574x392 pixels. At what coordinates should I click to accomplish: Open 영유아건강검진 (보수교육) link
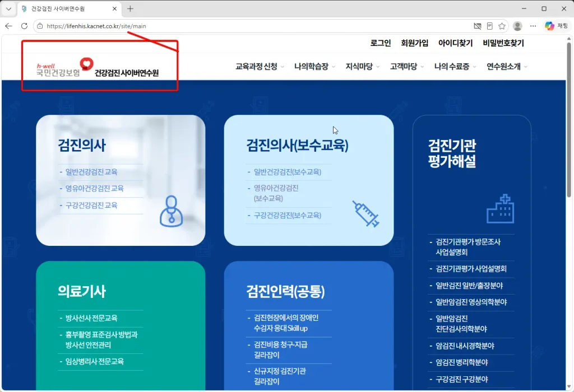click(276, 193)
